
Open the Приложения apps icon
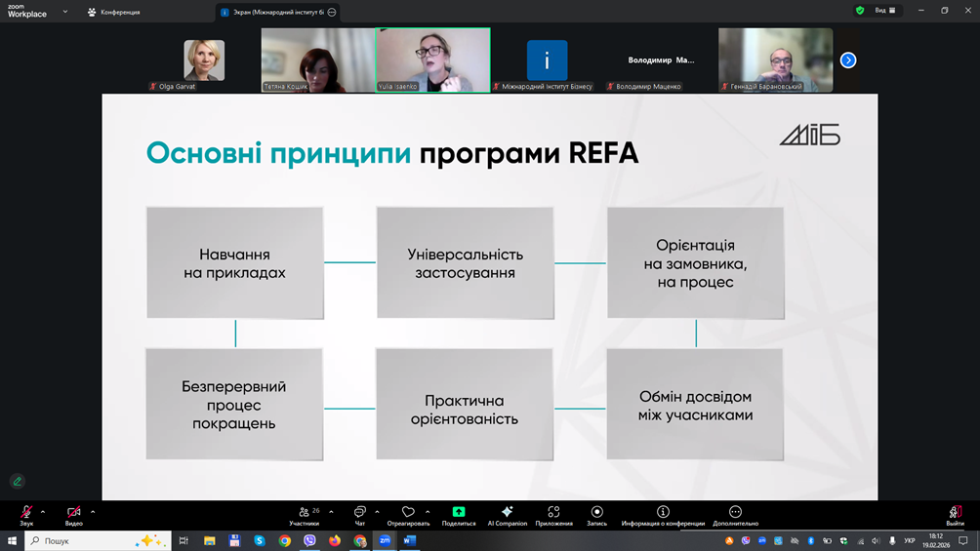[x=553, y=514]
